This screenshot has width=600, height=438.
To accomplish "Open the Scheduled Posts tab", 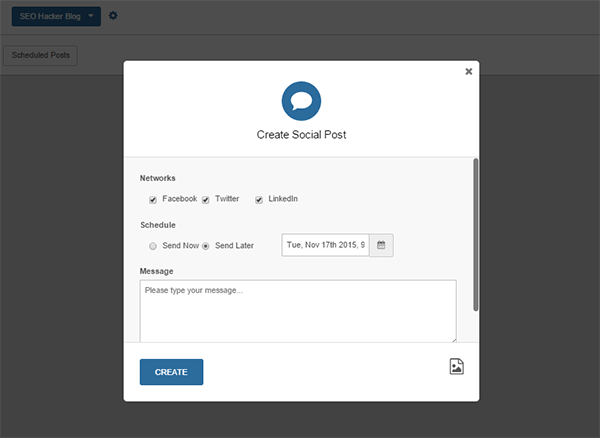I will (x=41, y=56).
